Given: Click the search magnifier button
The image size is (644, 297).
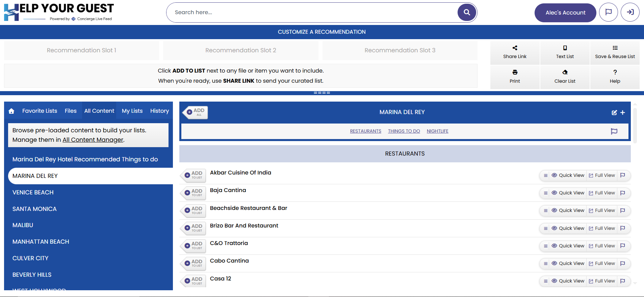Looking at the screenshot, I should pos(467,12).
